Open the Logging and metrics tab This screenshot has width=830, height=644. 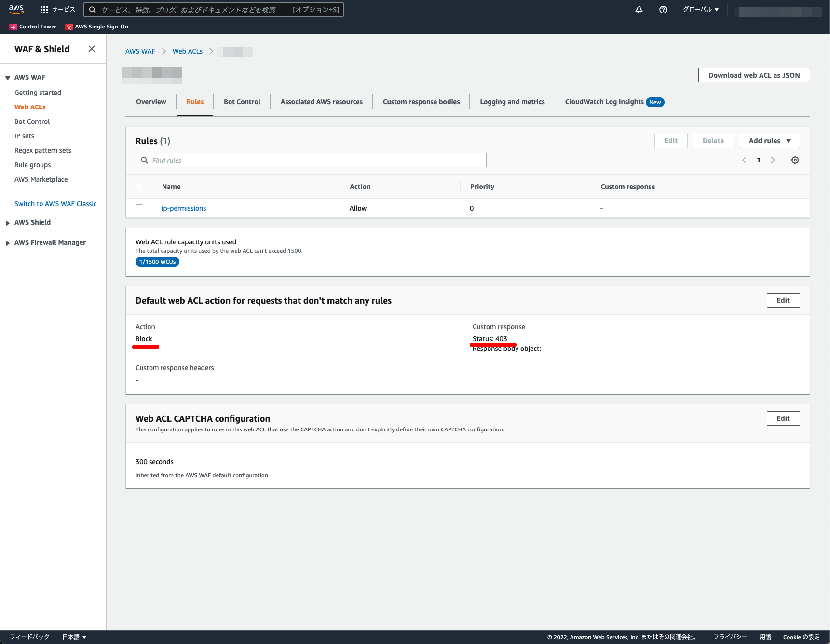(512, 102)
